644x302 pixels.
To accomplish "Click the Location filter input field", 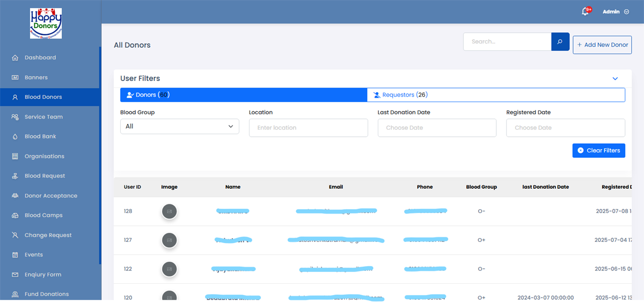I will pos(308,128).
